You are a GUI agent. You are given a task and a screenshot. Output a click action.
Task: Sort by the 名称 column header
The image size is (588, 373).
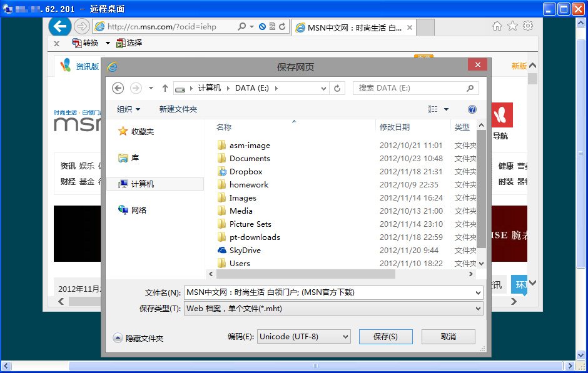(224, 127)
